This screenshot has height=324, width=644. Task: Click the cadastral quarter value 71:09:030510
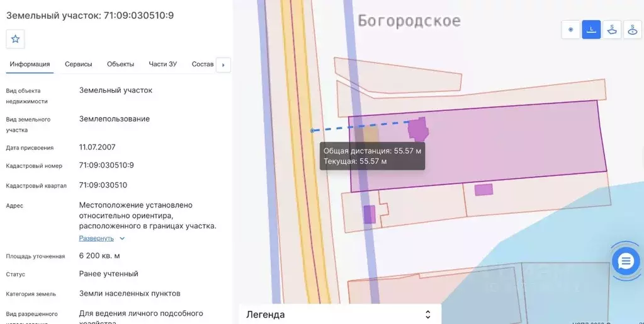click(x=103, y=185)
